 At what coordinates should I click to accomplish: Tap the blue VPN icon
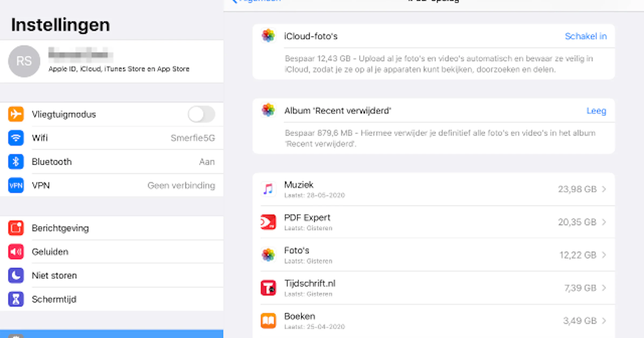coord(16,185)
